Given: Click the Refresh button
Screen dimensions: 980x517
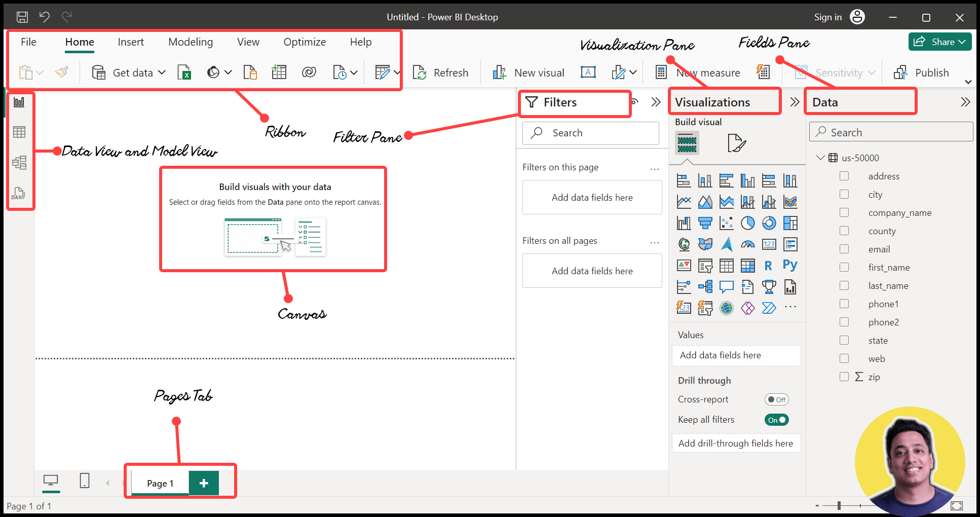Looking at the screenshot, I should coord(440,72).
